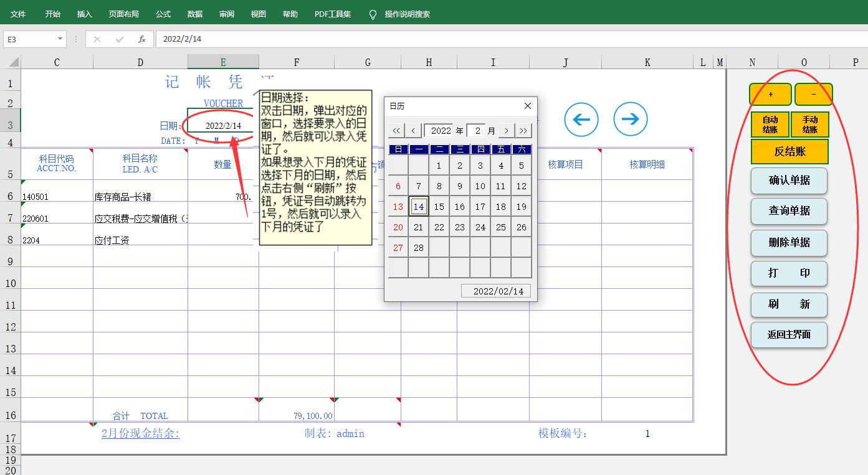
Task: Open the 数据 ribbon tab
Action: coord(195,14)
